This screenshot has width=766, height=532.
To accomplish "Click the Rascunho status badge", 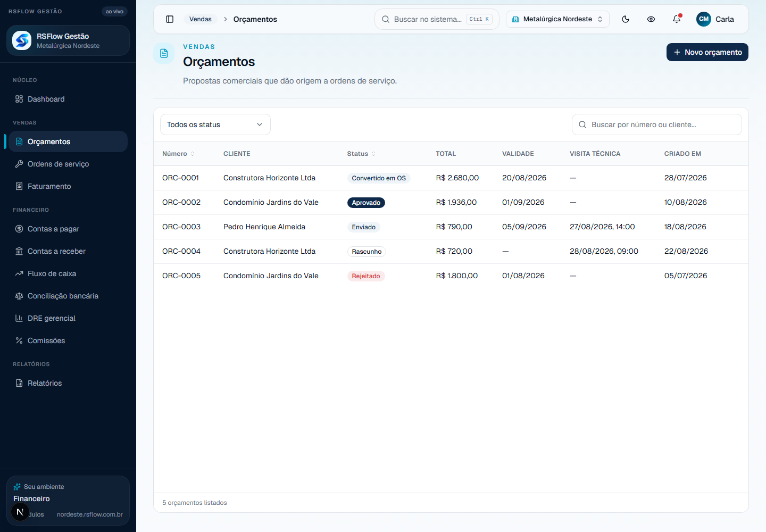I will pos(367,252).
